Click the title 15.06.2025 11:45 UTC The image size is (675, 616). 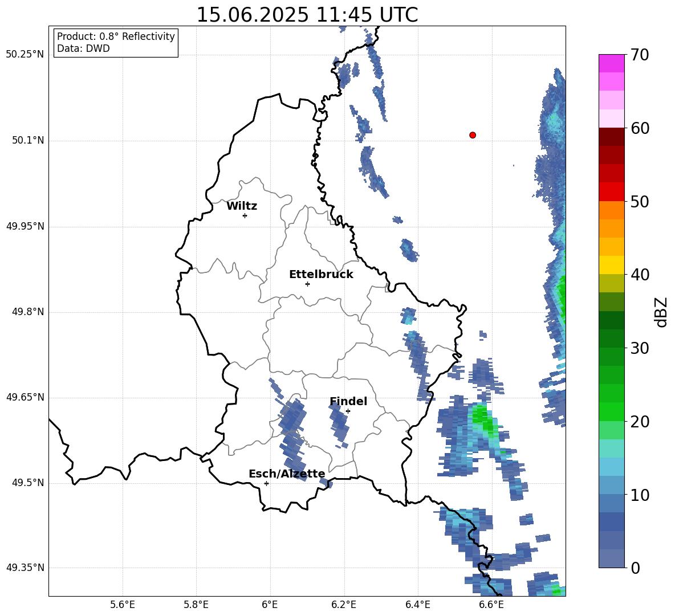tap(307, 15)
